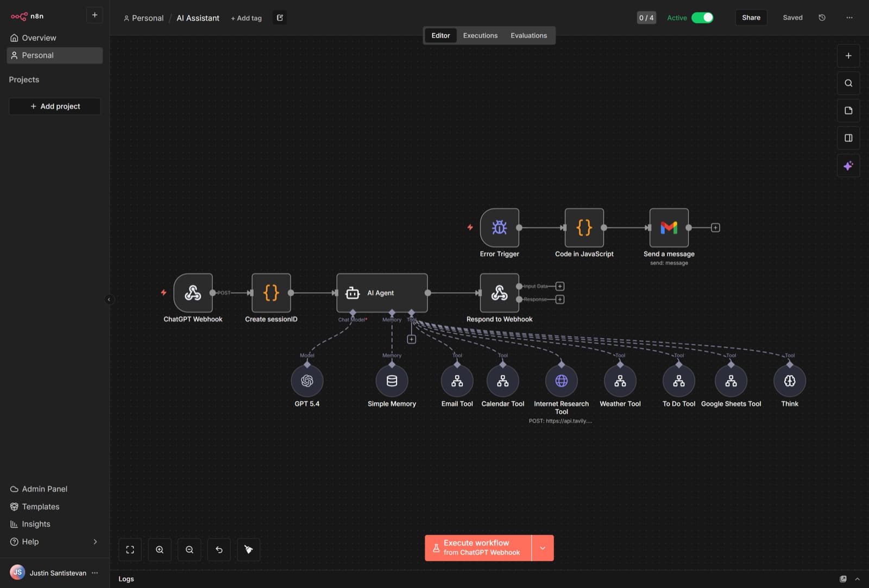Open the canvas node search
This screenshot has width=869, height=588.
[x=848, y=83]
